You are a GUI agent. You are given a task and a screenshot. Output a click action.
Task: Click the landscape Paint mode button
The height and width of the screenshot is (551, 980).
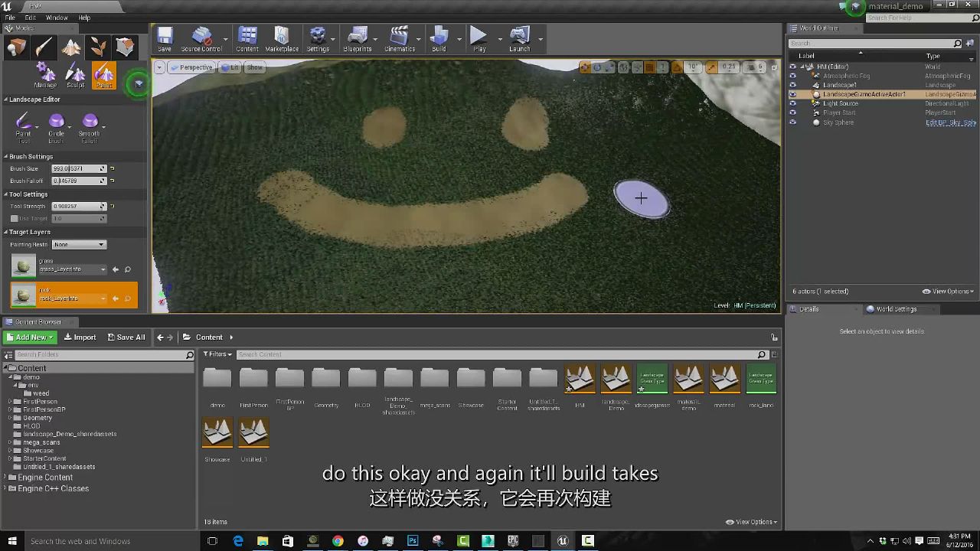[x=104, y=75]
